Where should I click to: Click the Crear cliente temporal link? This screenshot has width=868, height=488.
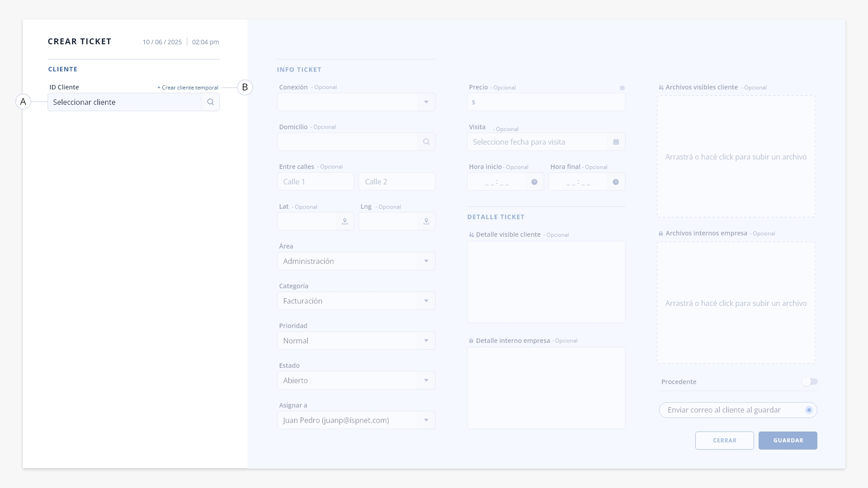tap(188, 88)
